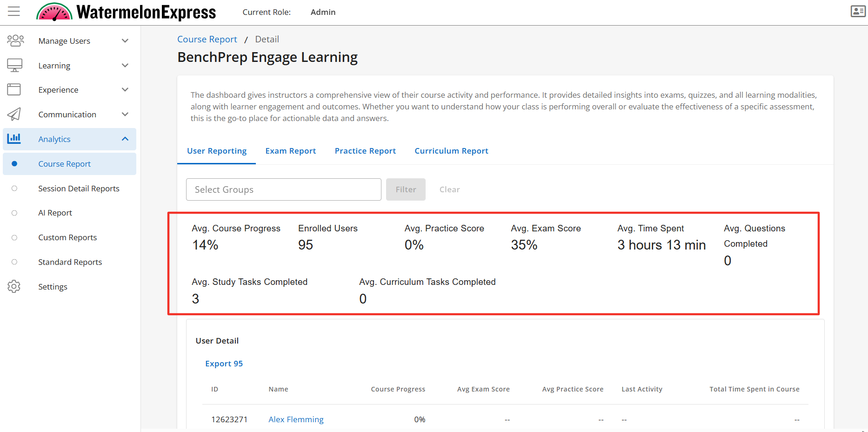Viewport: 868px width, 432px height.
Task: Select the Session Detail Reports radio bullet
Action: 14,189
